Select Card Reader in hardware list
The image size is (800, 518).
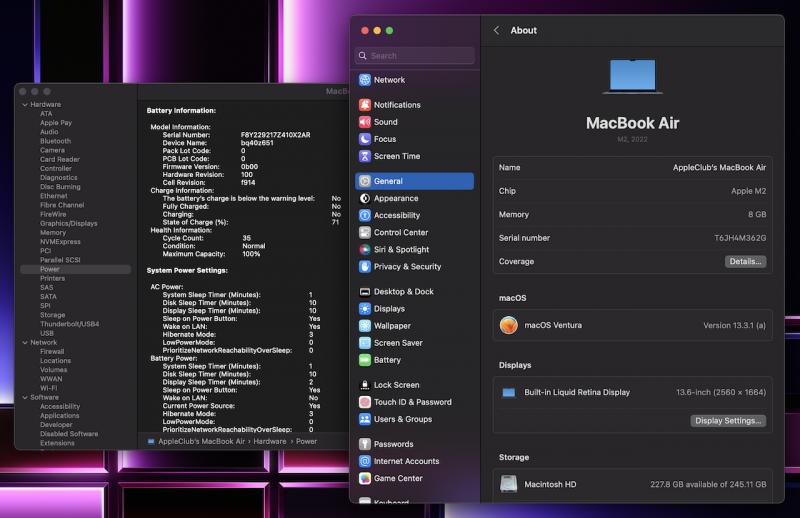coord(60,159)
